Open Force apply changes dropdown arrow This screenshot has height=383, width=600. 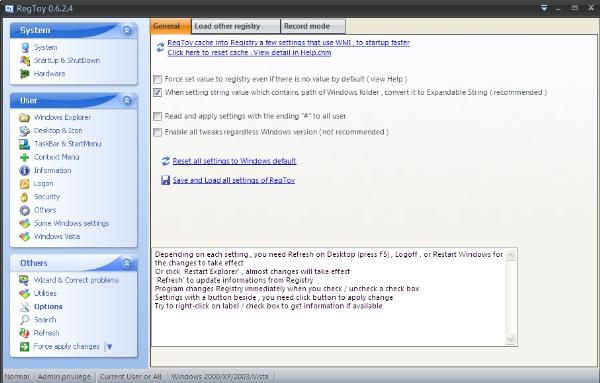click(x=109, y=347)
